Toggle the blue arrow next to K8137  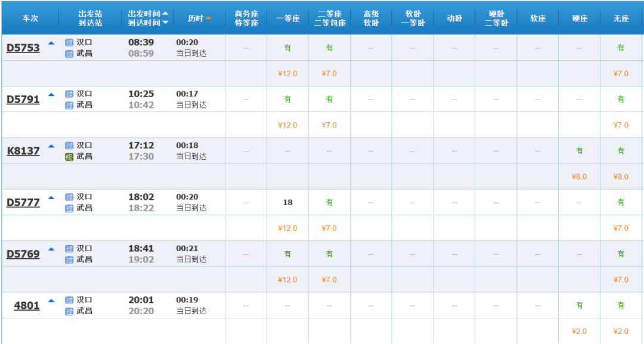(x=51, y=146)
